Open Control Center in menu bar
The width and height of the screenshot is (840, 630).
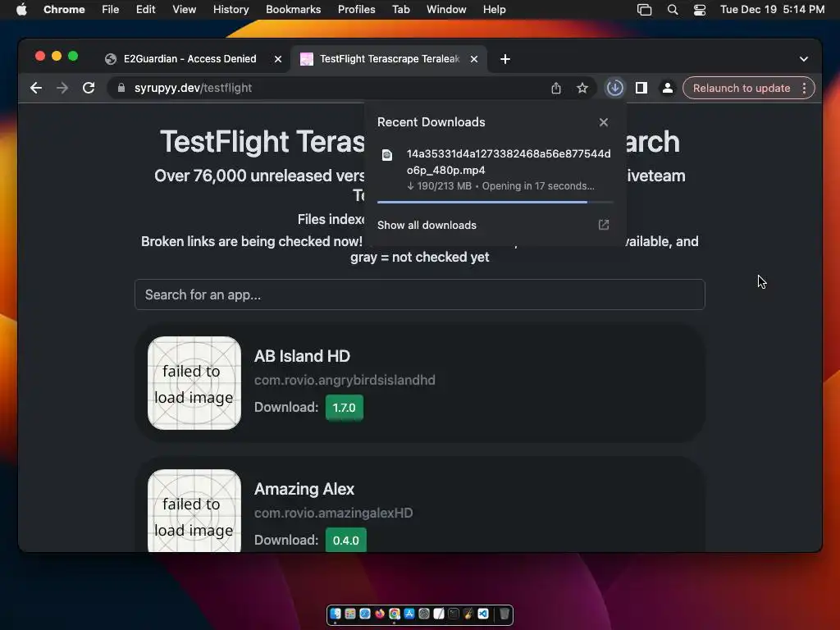[x=700, y=10]
